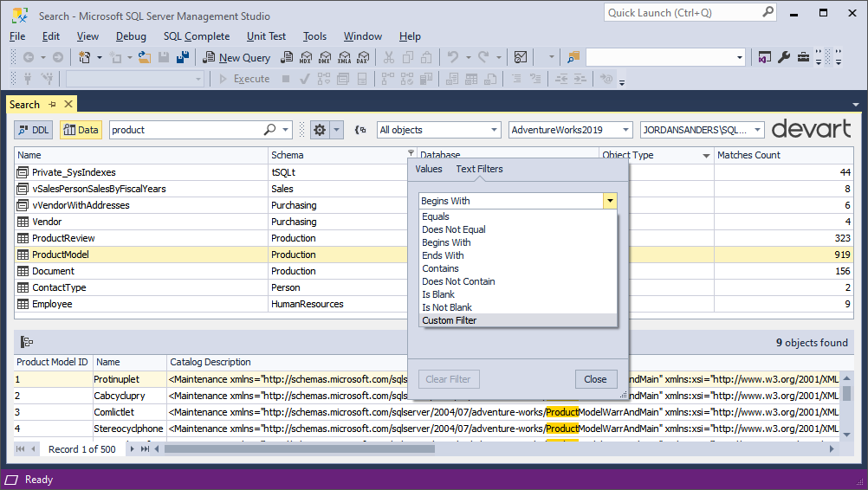Open the Object Type column dropdown arrow

click(x=706, y=156)
